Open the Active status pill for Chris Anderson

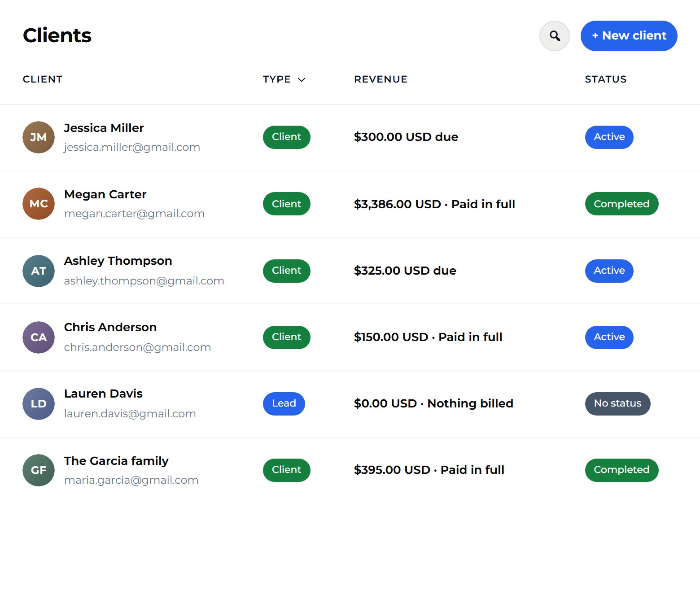(609, 337)
